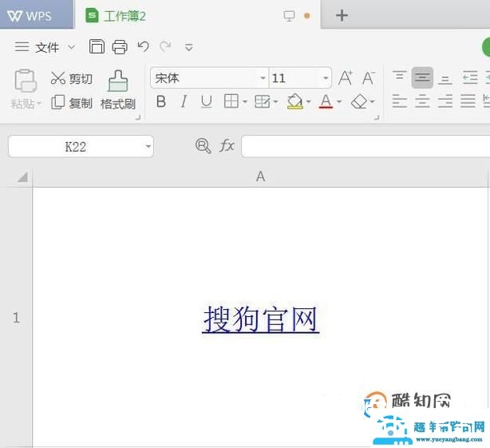Click the Redo arrow icon
Screen dimensions: 490x448
click(x=165, y=46)
